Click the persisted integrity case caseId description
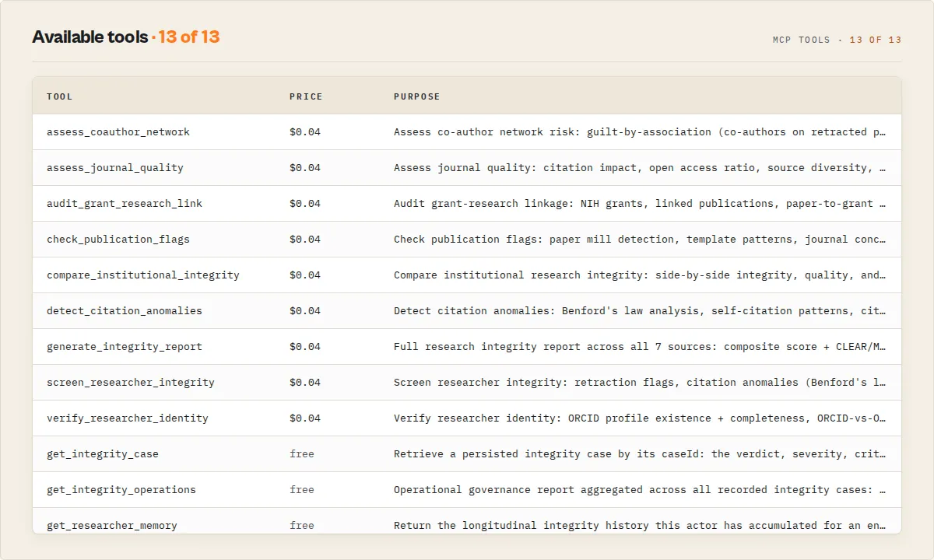The width and height of the screenshot is (934, 560). click(641, 453)
